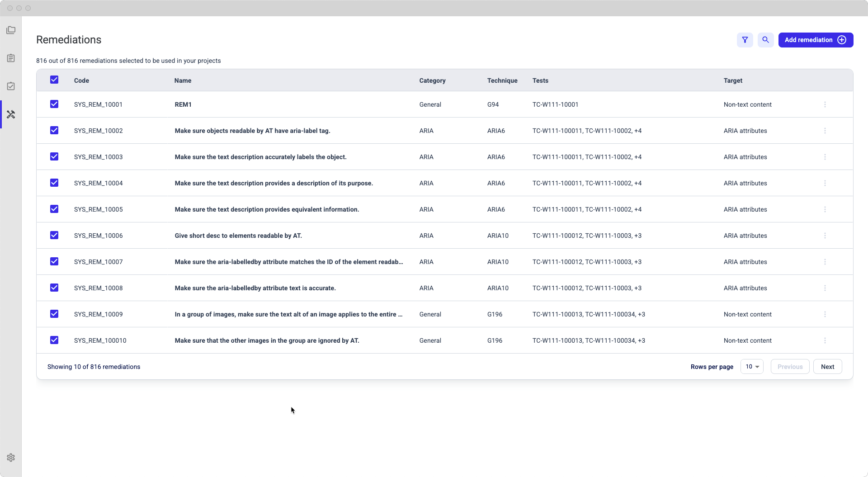Click SYS_REM_10005 code cell

pyautogui.click(x=99, y=209)
